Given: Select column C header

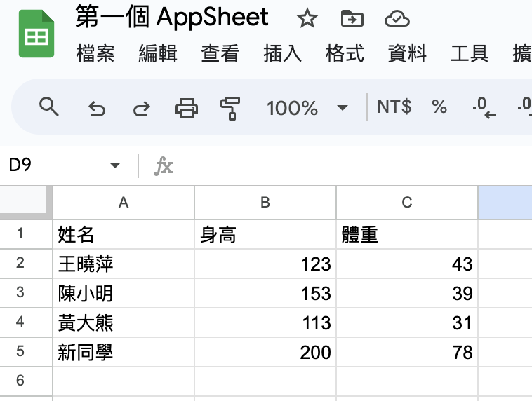Looking at the screenshot, I should [407, 203].
